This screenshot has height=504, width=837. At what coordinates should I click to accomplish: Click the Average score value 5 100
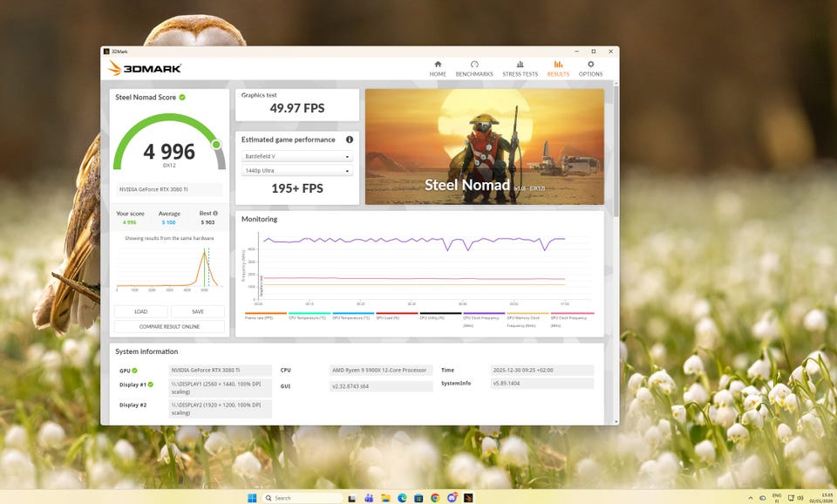[x=168, y=222]
